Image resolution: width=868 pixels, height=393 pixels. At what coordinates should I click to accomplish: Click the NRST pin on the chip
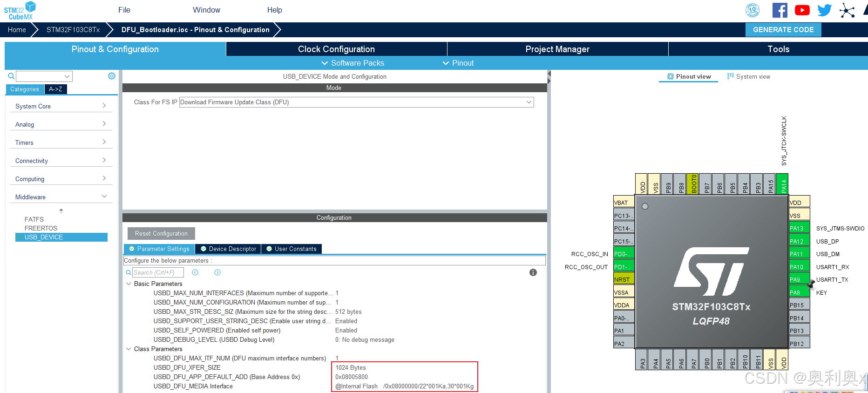[x=624, y=279]
